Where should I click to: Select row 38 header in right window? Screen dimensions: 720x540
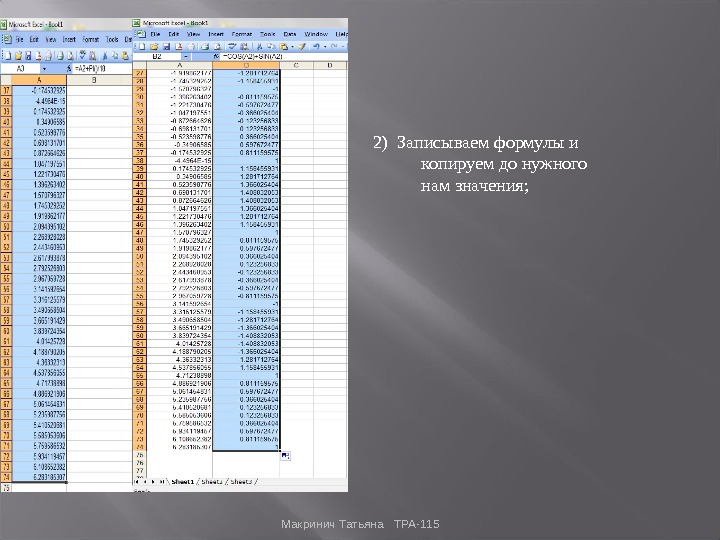click(140, 161)
